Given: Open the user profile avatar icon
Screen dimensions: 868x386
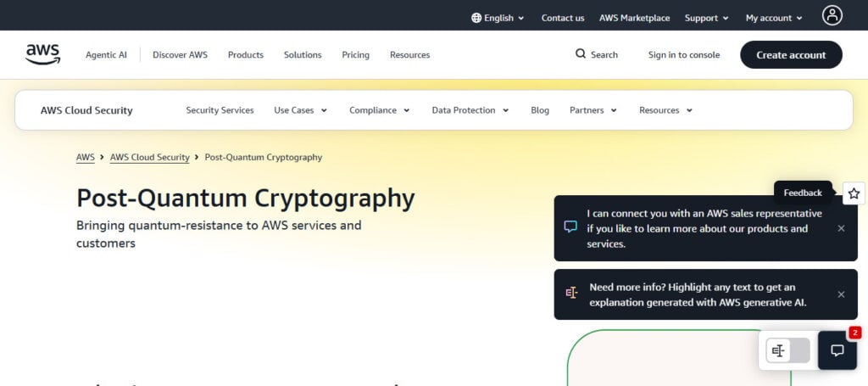Looking at the screenshot, I should point(832,15).
